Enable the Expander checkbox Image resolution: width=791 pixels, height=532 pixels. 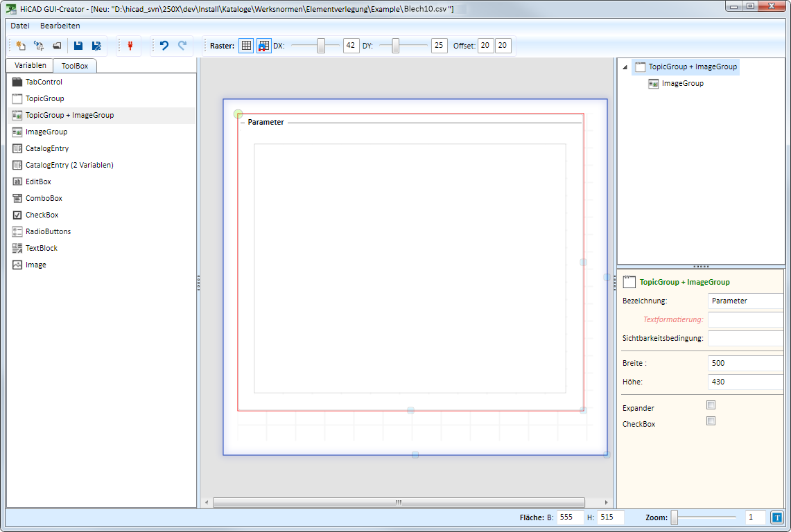click(x=711, y=405)
